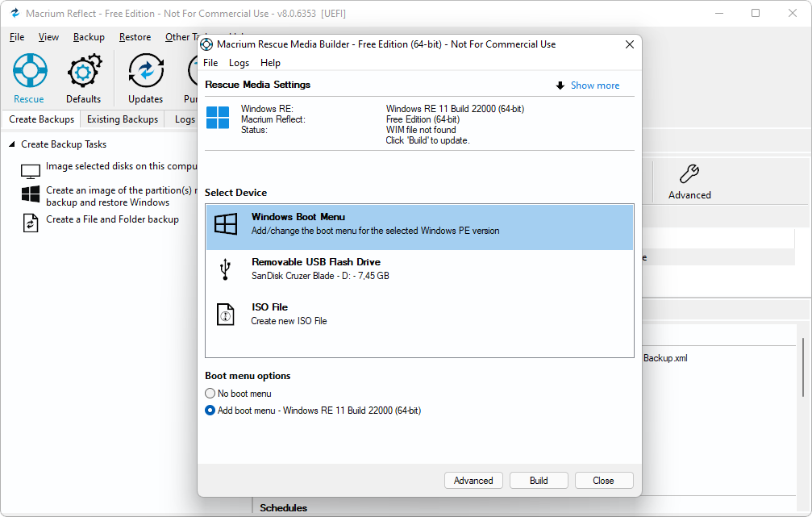
Task: Open the Help menu in Rescue Builder
Action: pyautogui.click(x=270, y=63)
